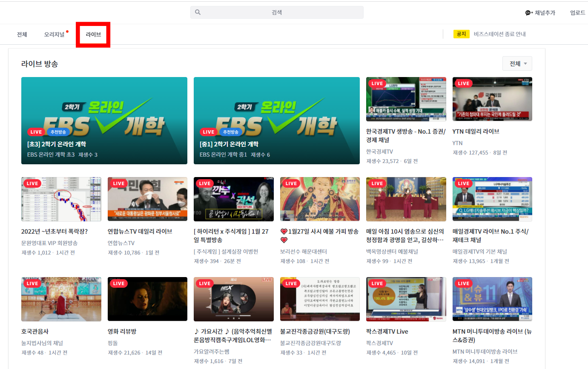Focus the 검색 search field
588x369 pixels.
pos(277,12)
